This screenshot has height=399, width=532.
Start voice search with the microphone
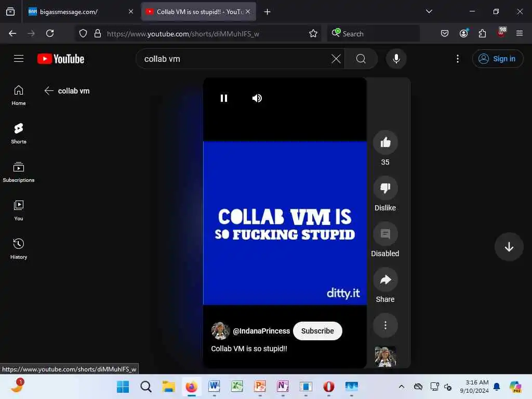click(x=396, y=59)
